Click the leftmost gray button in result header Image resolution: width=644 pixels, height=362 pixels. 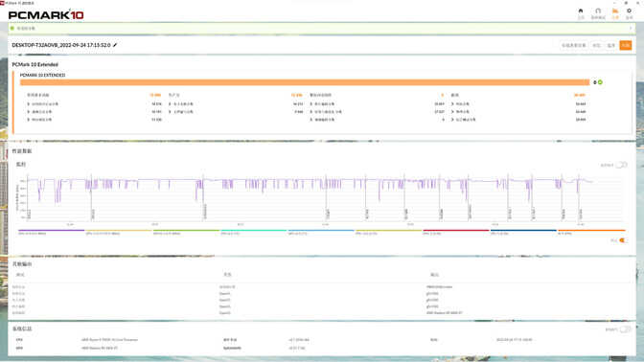coord(574,45)
